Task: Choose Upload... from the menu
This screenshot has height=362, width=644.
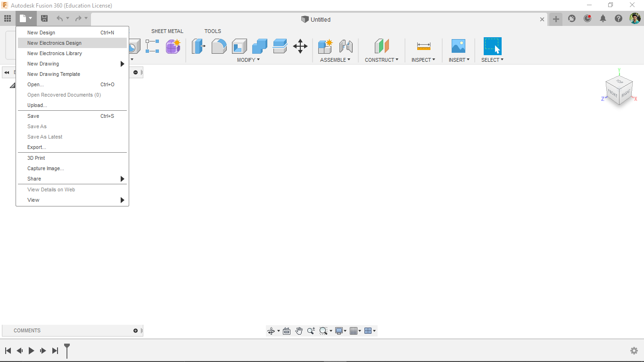Action: click(x=73, y=105)
